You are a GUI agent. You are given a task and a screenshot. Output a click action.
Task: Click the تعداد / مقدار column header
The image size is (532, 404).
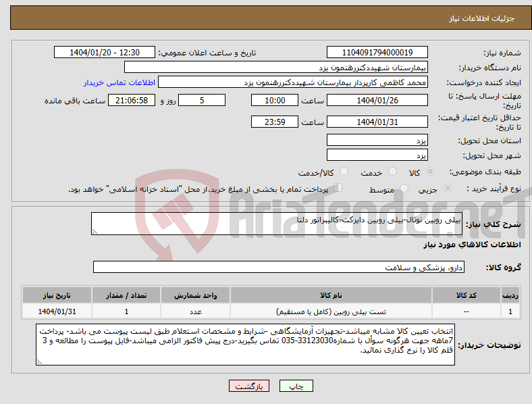point(126,295)
